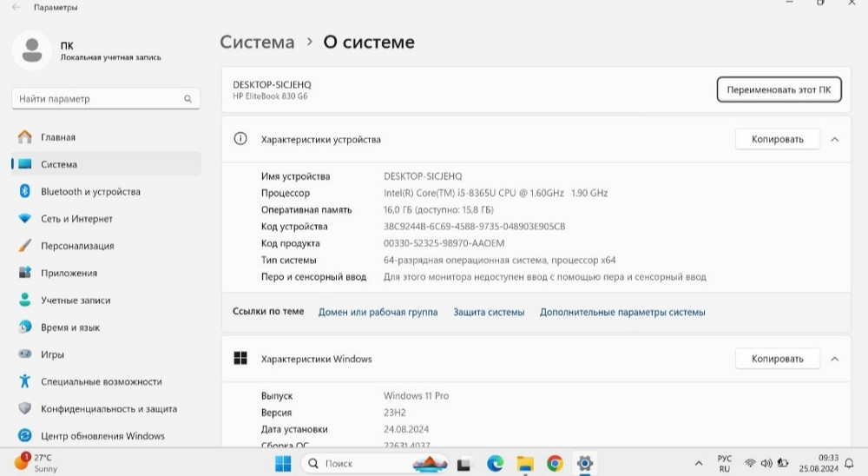
Task: Go to Сеть и Интернет
Action: [105, 218]
